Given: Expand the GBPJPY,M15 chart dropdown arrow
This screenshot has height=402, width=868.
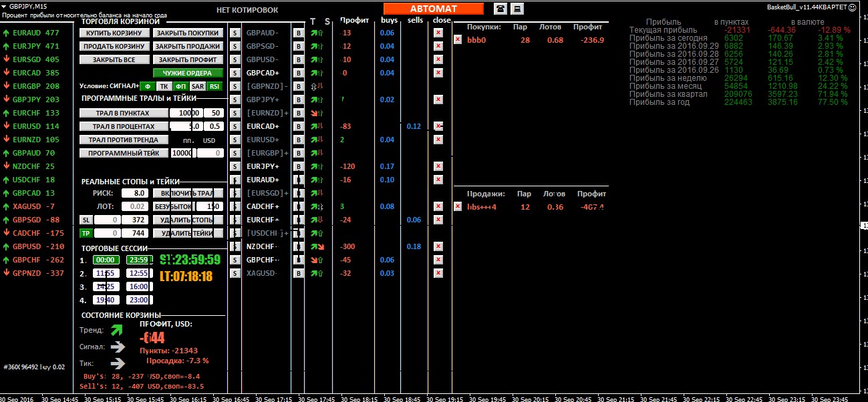Looking at the screenshot, I should click(x=5, y=6).
